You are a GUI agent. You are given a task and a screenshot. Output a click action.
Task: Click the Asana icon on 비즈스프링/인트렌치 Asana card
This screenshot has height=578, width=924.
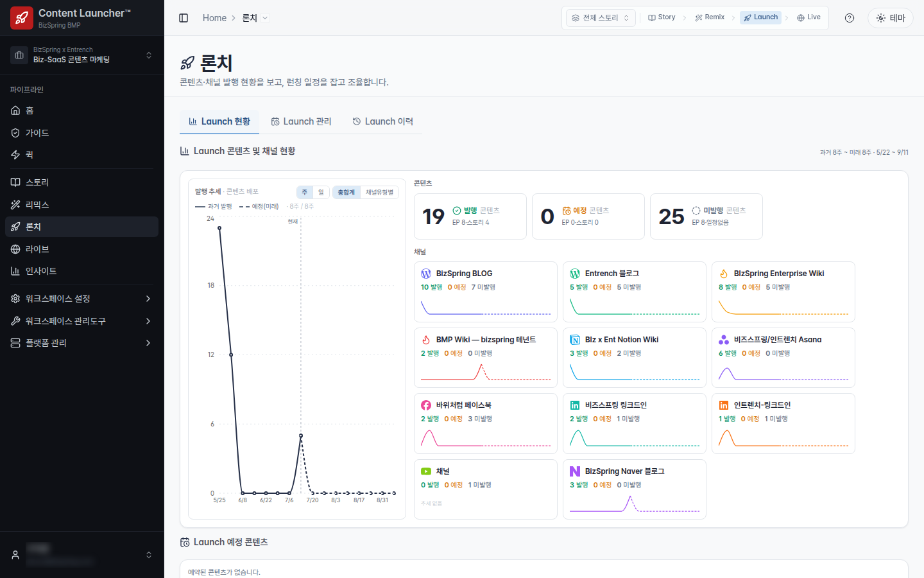point(724,340)
